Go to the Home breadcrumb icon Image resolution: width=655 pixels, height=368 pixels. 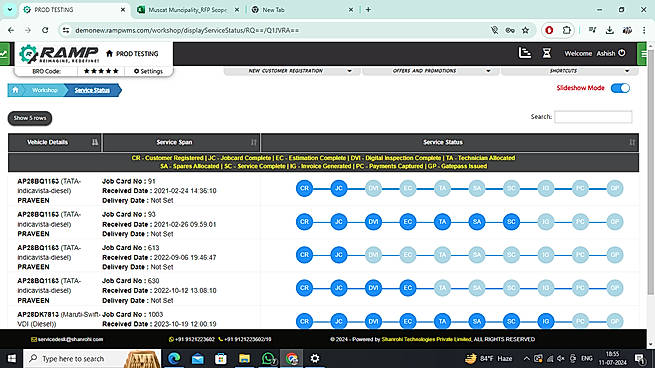pyautogui.click(x=15, y=90)
